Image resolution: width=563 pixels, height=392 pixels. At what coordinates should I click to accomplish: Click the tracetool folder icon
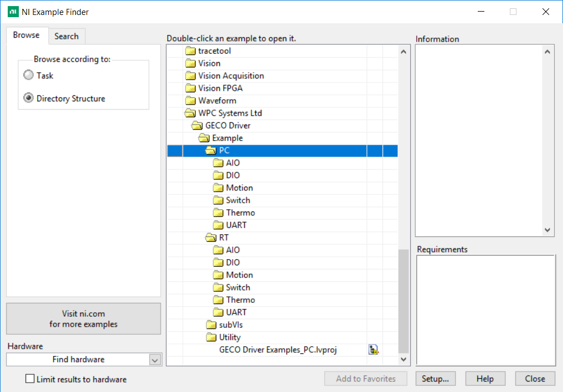(x=190, y=51)
